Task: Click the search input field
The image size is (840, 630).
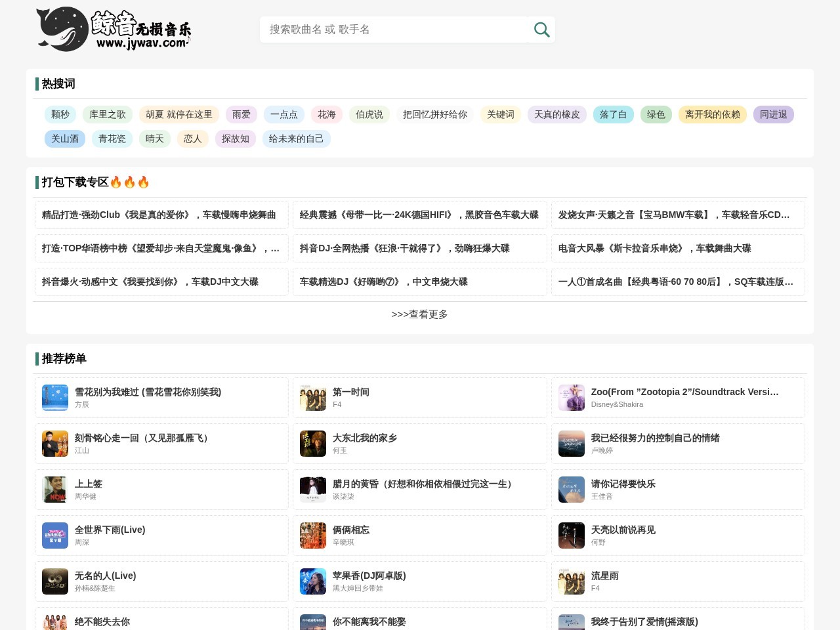Action: [394, 30]
